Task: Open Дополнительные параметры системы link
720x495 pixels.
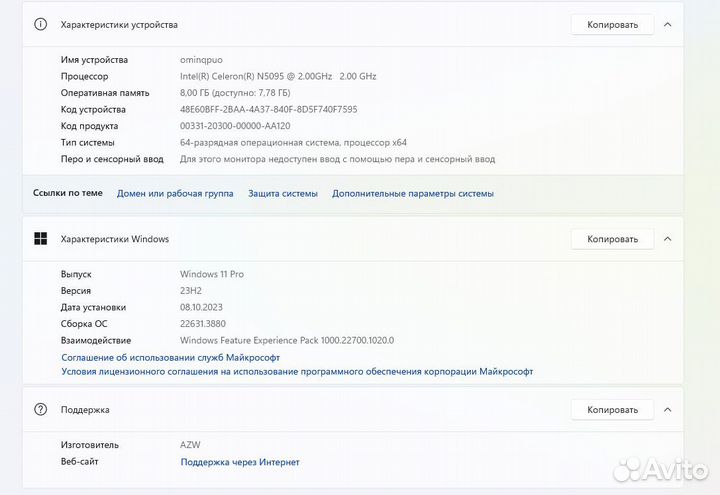Action: click(412, 194)
